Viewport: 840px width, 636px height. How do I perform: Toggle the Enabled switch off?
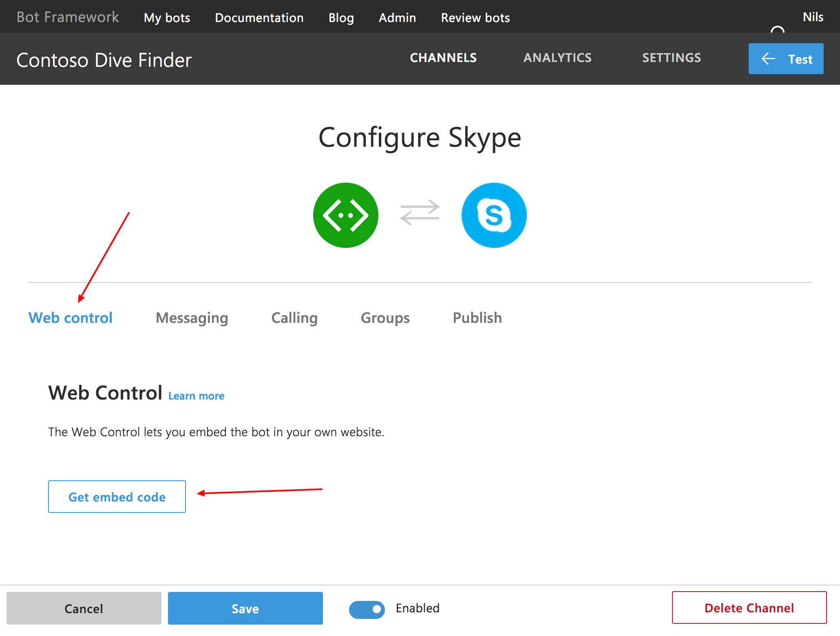tap(367, 609)
